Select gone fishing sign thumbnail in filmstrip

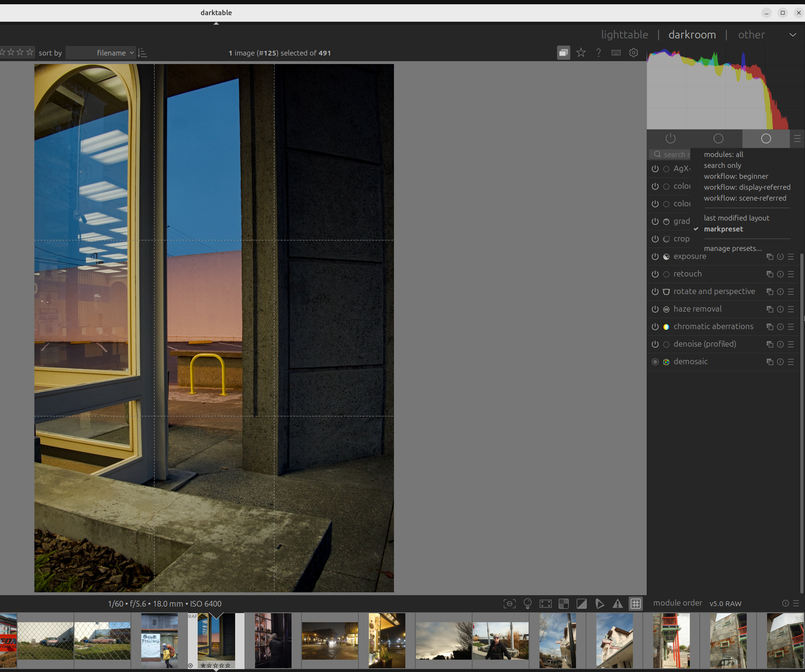tap(159, 641)
